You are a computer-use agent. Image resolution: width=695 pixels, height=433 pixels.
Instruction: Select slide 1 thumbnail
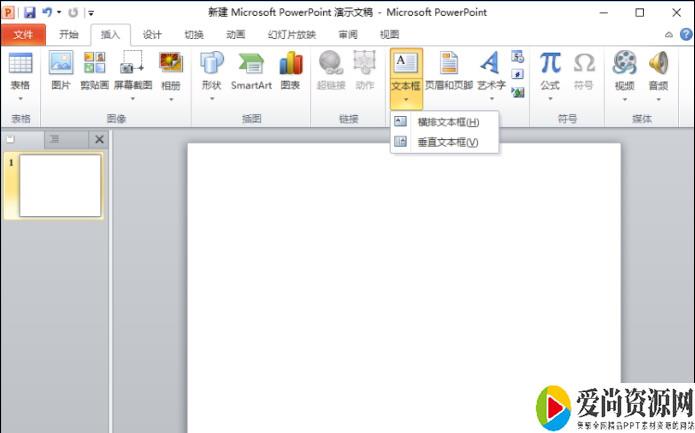60,186
